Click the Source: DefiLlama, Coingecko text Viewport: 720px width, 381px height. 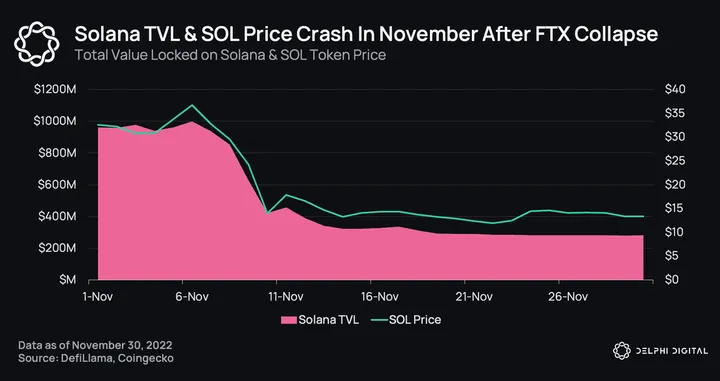[x=96, y=358]
